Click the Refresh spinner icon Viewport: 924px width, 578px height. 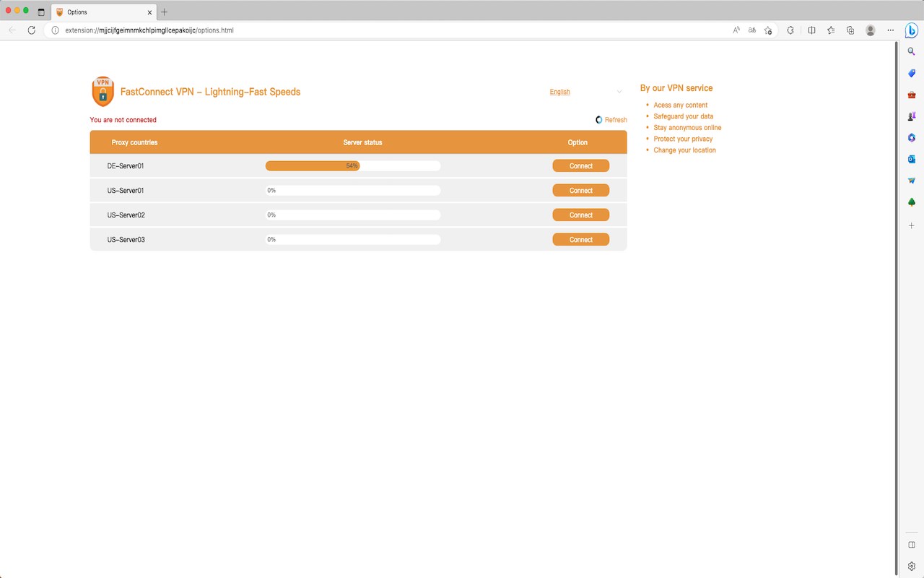(x=598, y=120)
